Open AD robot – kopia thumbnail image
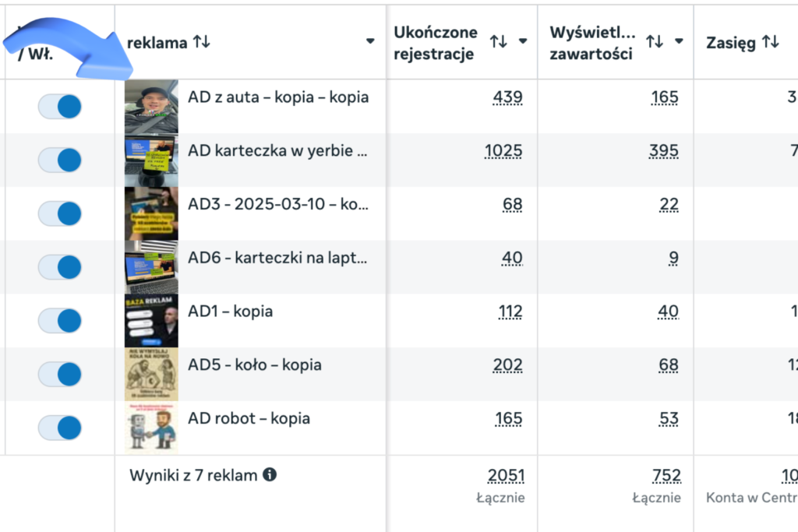The image size is (798, 532). pyautogui.click(x=152, y=428)
